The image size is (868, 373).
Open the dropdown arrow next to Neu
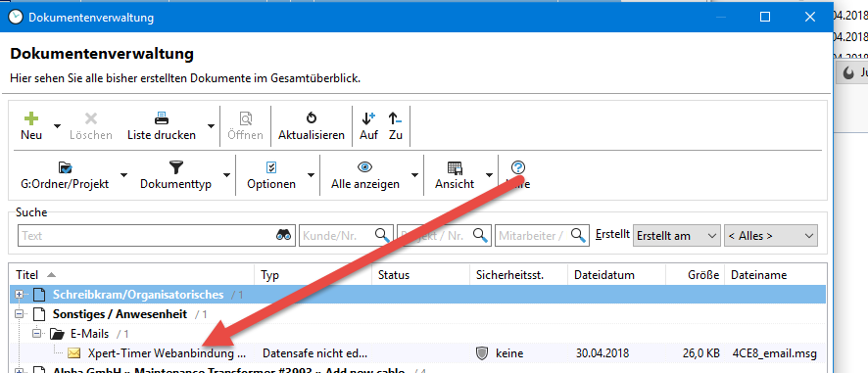tap(57, 126)
